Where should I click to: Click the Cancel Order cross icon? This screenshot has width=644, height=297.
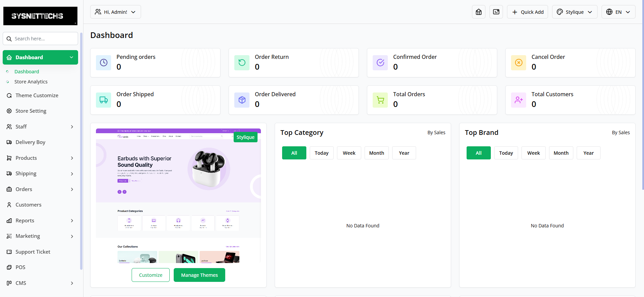(518, 63)
